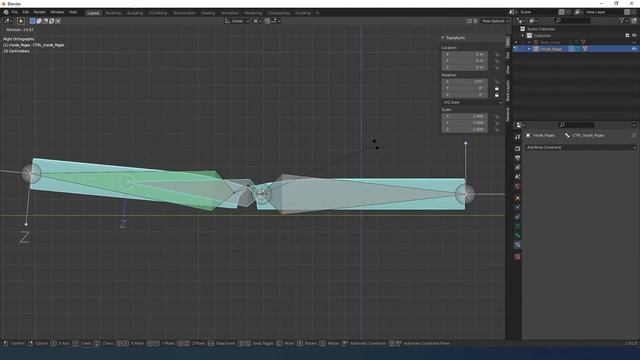Toggle the Rotation Y lock
This screenshot has width=640, height=360.
point(497,88)
